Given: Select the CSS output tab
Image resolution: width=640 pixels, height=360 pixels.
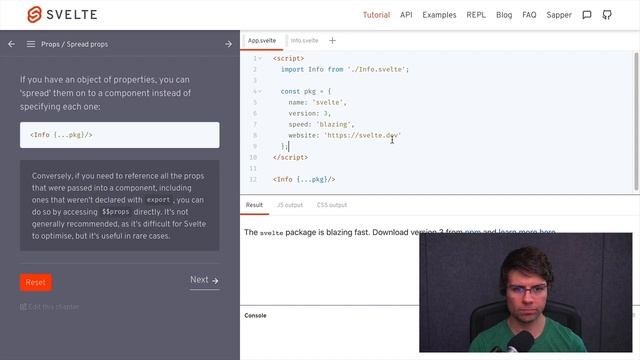Looking at the screenshot, I should pyautogui.click(x=332, y=205).
